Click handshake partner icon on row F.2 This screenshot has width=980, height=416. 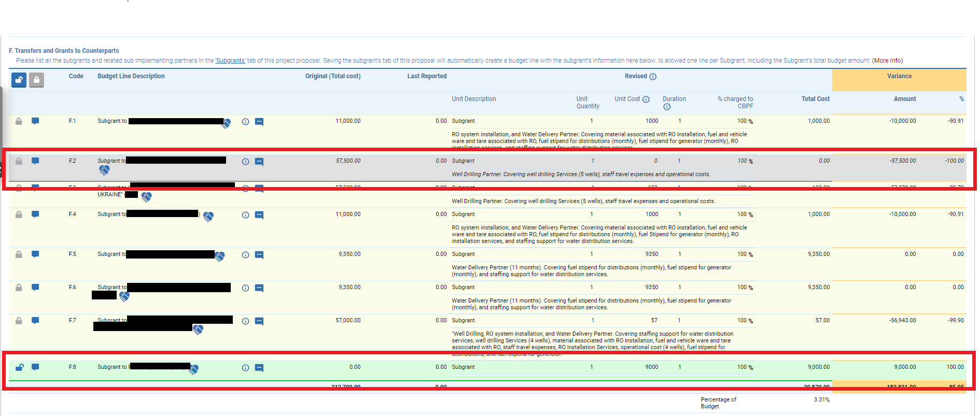click(x=104, y=170)
